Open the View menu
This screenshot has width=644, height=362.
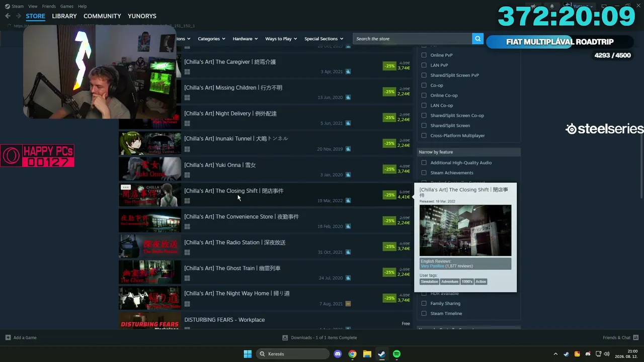(x=33, y=7)
